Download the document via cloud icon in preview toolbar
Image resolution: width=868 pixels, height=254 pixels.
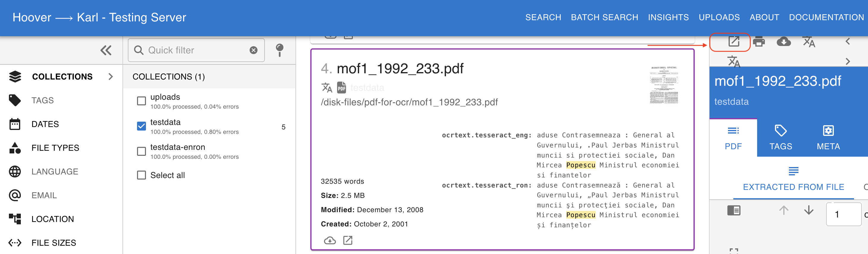coord(783,42)
